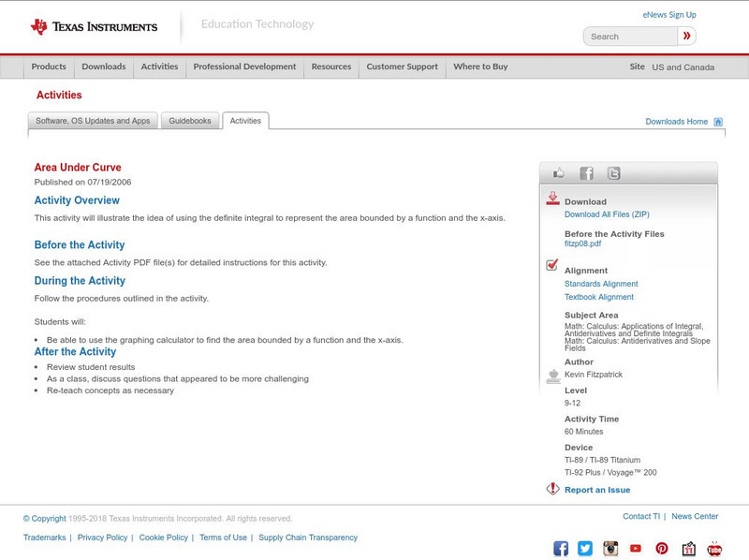Open the Standards Alignment link
This screenshot has width=749, height=560.
point(601,284)
